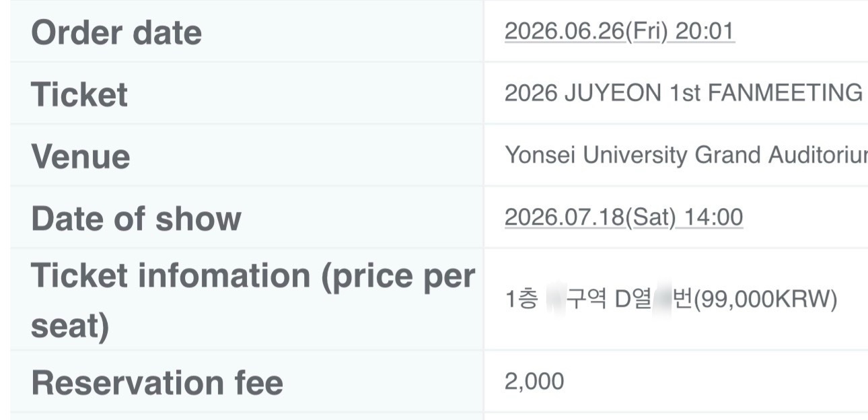
Task: Select the Reservation fee label
Action: [157, 382]
